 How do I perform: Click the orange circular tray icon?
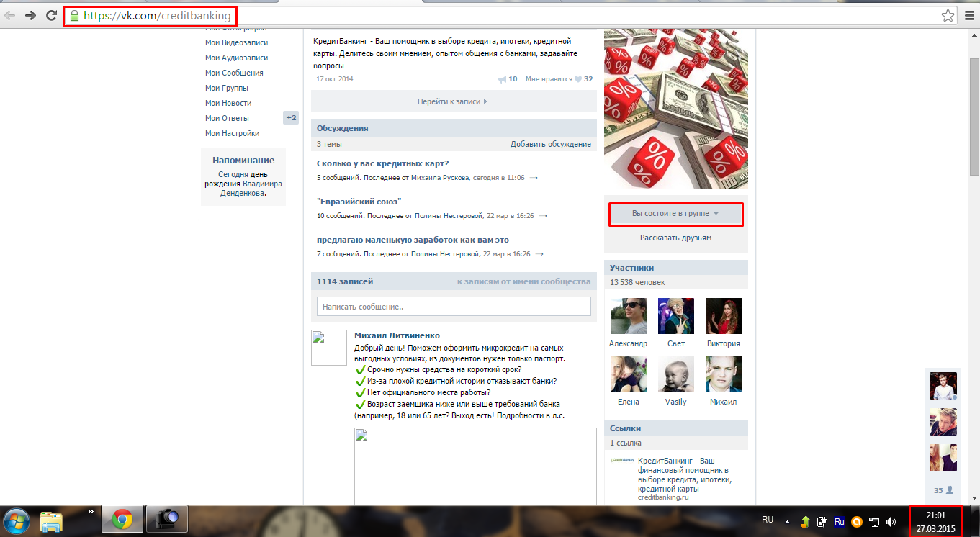click(857, 521)
